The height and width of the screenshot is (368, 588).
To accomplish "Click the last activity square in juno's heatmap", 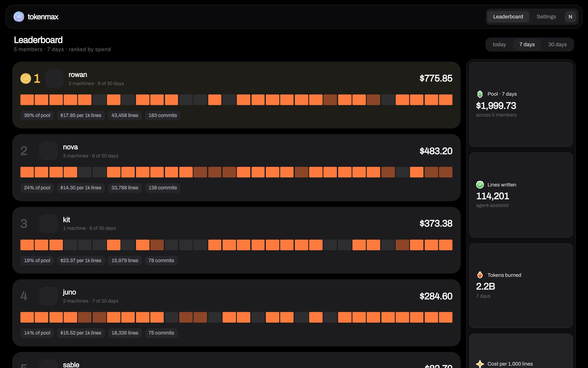I will pyautogui.click(x=445, y=317).
